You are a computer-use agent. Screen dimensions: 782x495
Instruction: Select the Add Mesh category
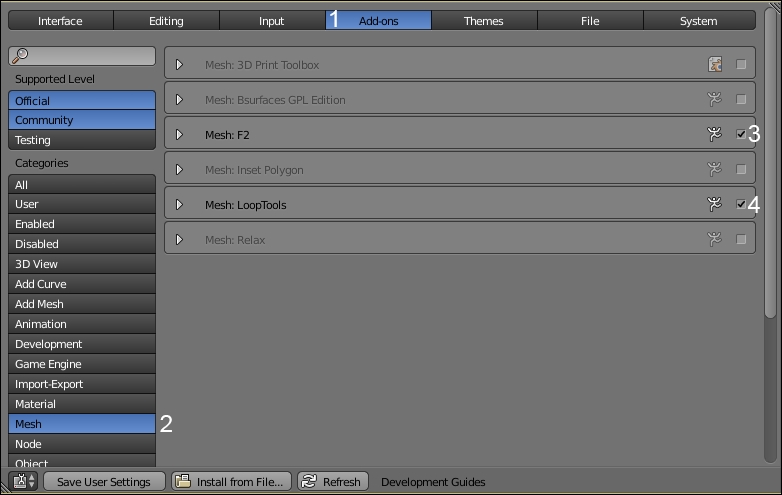(x=82, y=304)
